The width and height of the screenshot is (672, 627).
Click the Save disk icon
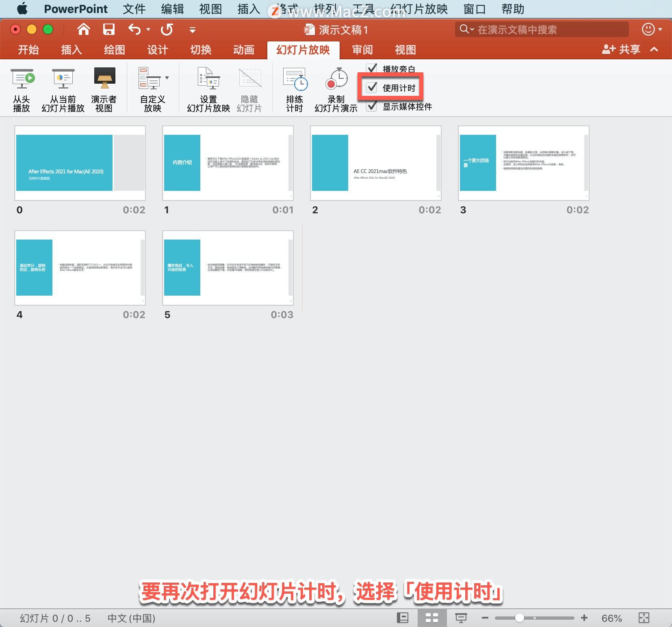(108, 29)
